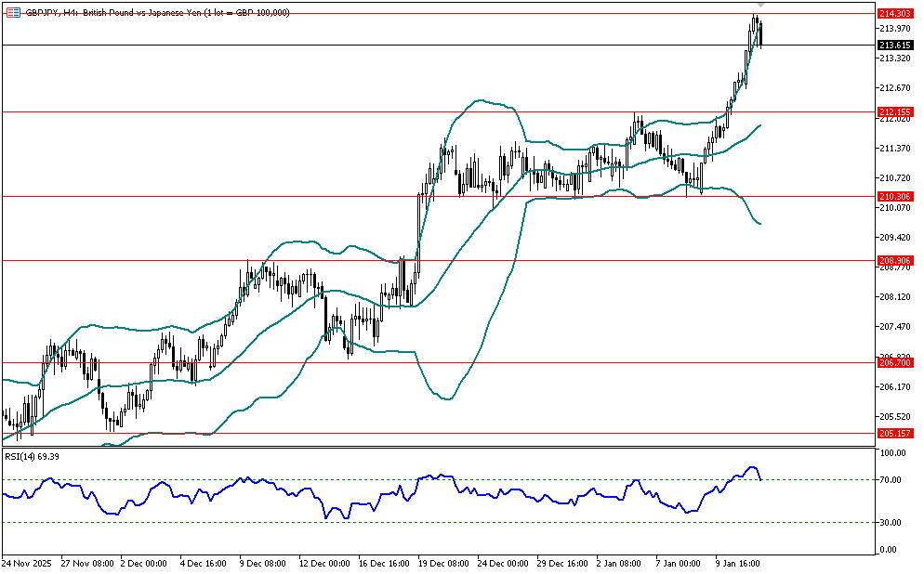Select the red 205.157 price level label
The image size is (924, 574).
click(x=893, y=433)
